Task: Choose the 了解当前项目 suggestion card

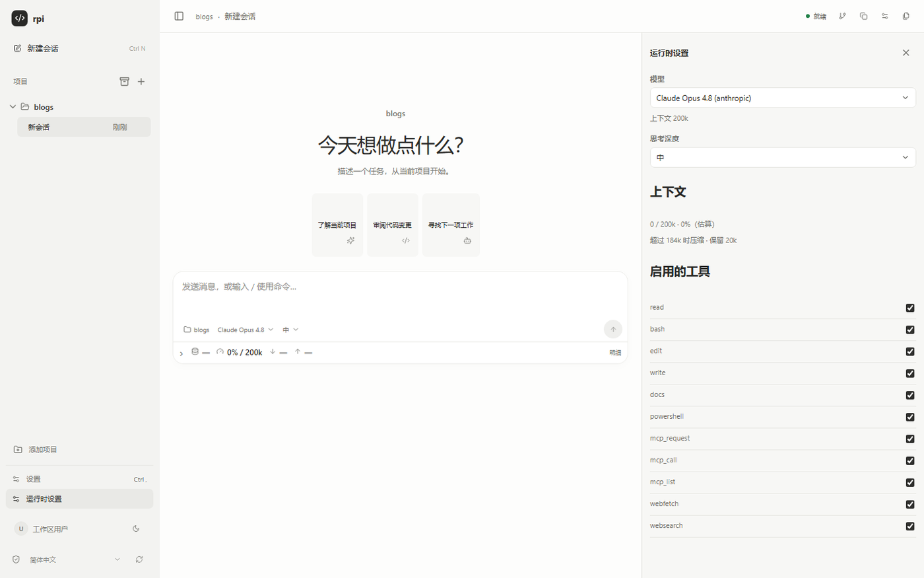Action: pos(337,225)
